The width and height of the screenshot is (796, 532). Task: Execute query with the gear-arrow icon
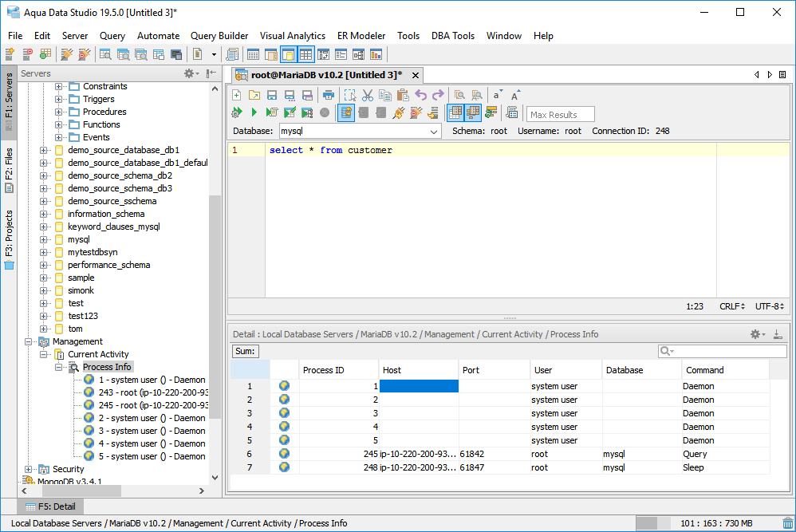(237, 112)
